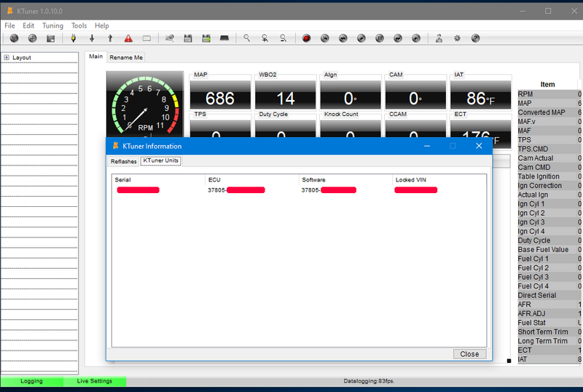Select the Rename Me tab
Screen dimensions: 583x392
[126, 57]
